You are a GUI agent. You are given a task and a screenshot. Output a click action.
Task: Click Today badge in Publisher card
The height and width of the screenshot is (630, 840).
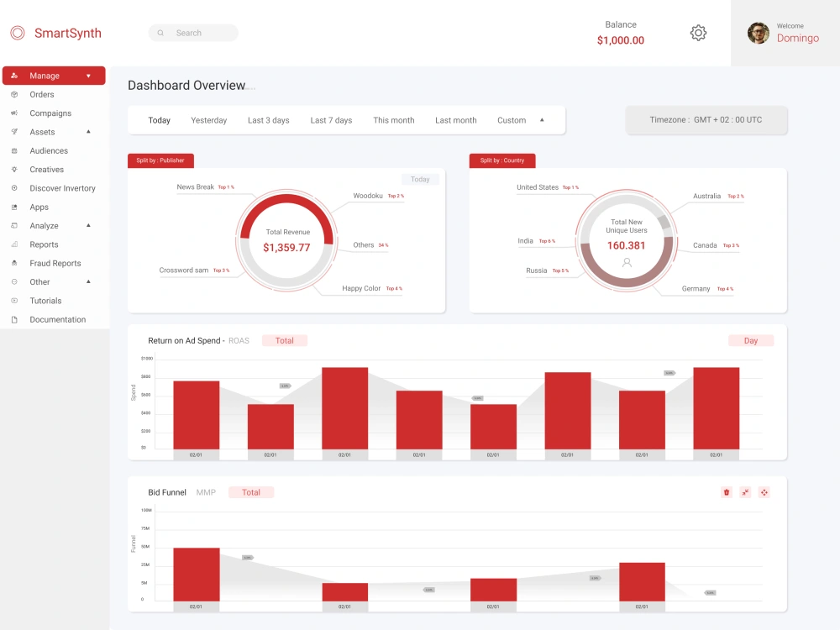point(420,180)
